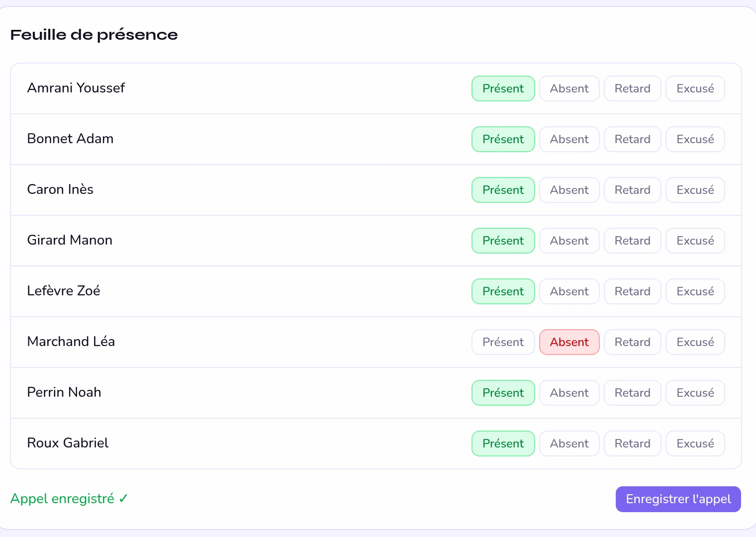
Task: Click the student name Perrin Noah
Action: 64,392
